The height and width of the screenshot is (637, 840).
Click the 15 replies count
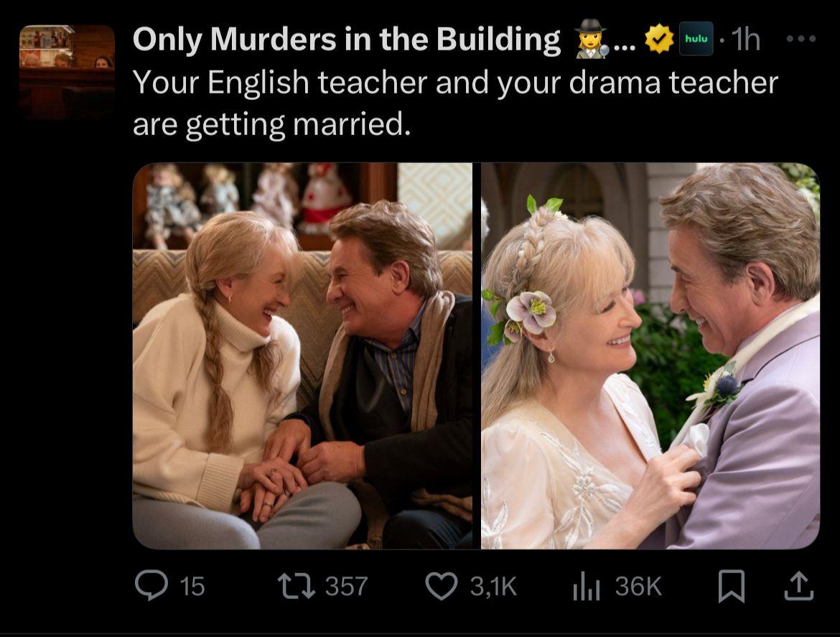[192, 586]
